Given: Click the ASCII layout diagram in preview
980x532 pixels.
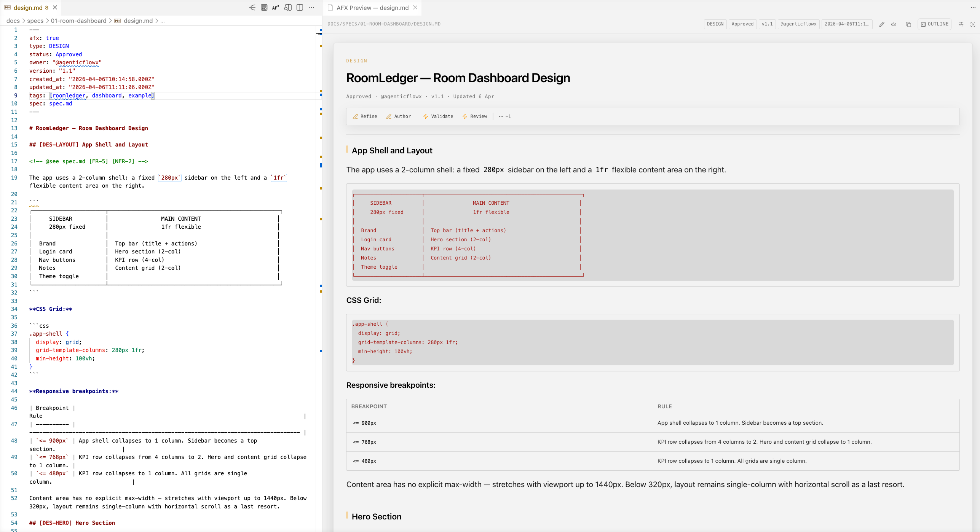Looking at the screenshot, I should click(468, 235).
